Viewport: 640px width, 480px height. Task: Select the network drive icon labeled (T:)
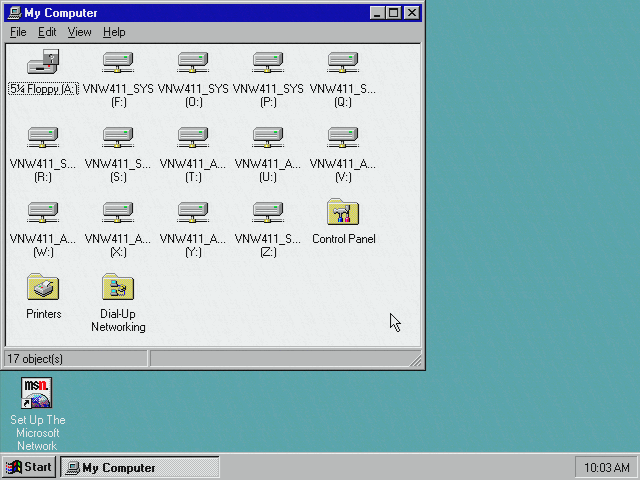193,137
